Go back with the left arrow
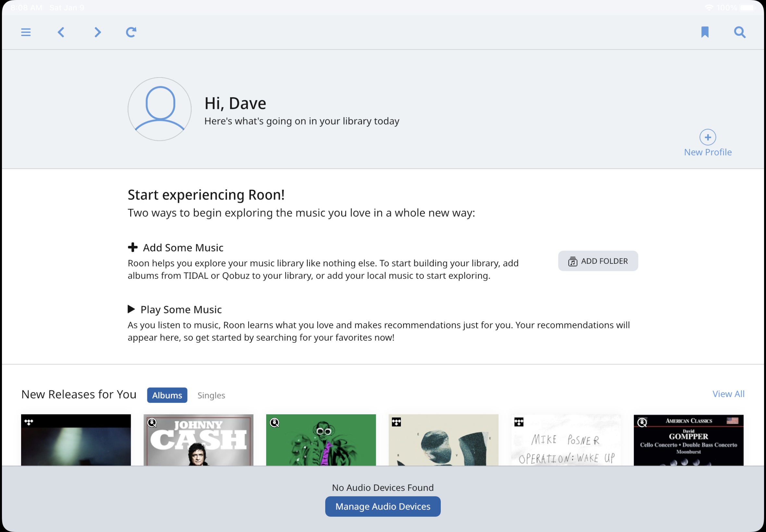 click(x=61, y=32)
